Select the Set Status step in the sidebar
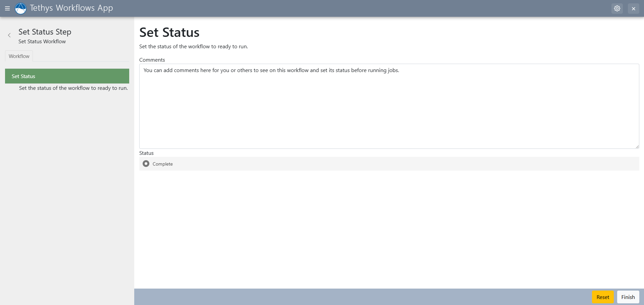Screen dimensions: 644x305 (67, 76)
